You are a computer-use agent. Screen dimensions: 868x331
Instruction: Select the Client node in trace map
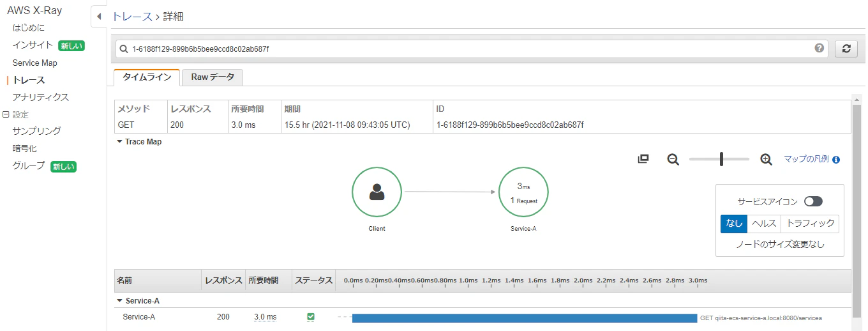(x=377, y=192)
